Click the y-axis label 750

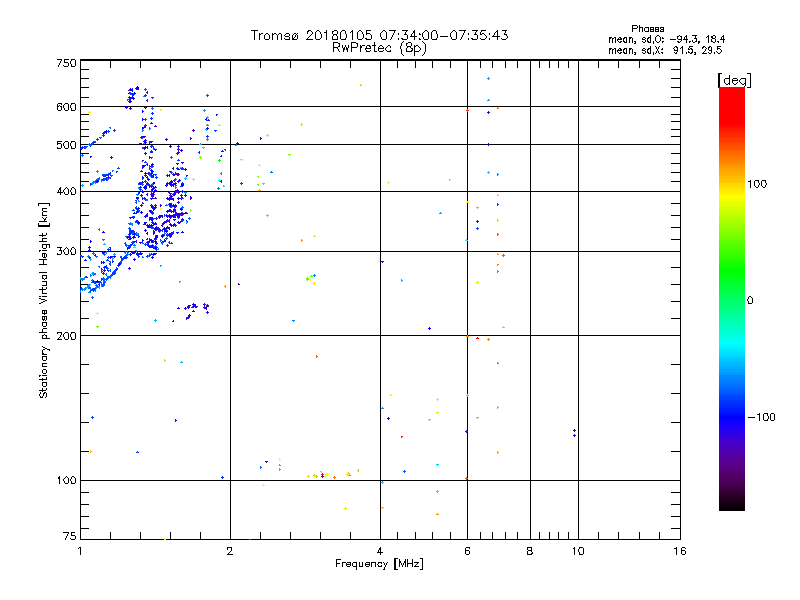pos(66,63)
